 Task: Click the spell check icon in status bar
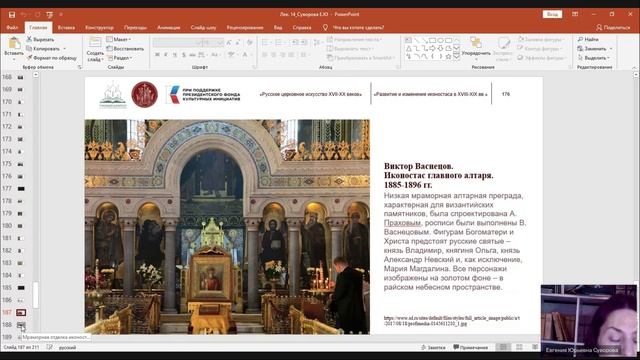click(49, 347)
